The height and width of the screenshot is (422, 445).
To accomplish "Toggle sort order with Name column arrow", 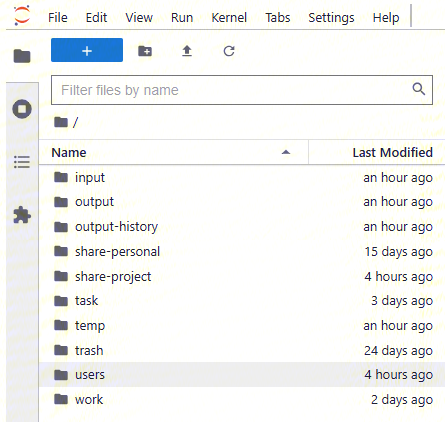I will (286, 152).
